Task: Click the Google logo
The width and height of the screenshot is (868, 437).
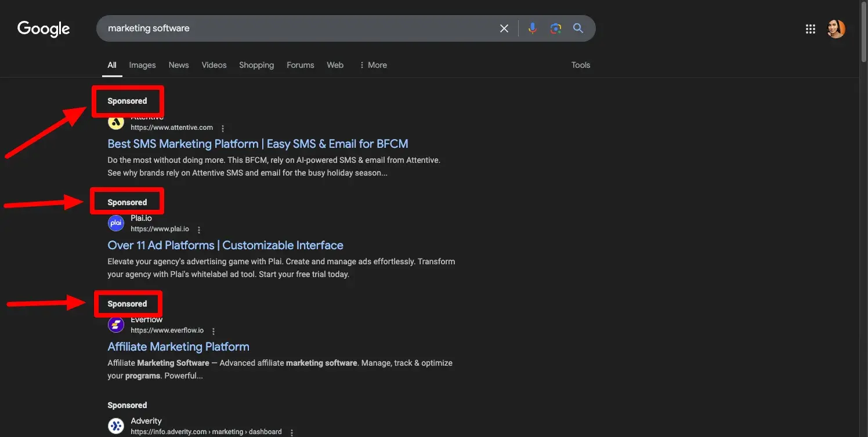Action: (44, 28)
